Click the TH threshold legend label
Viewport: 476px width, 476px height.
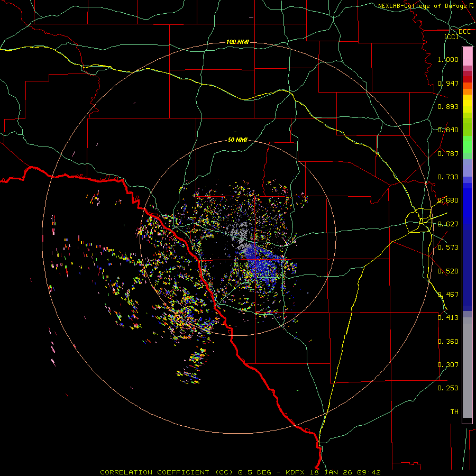[x=454, y=412]
